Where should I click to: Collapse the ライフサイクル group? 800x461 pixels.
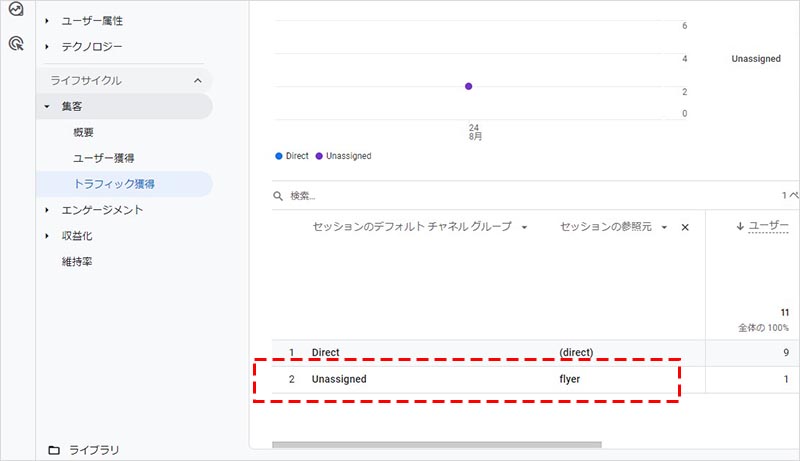coord(198,80)
